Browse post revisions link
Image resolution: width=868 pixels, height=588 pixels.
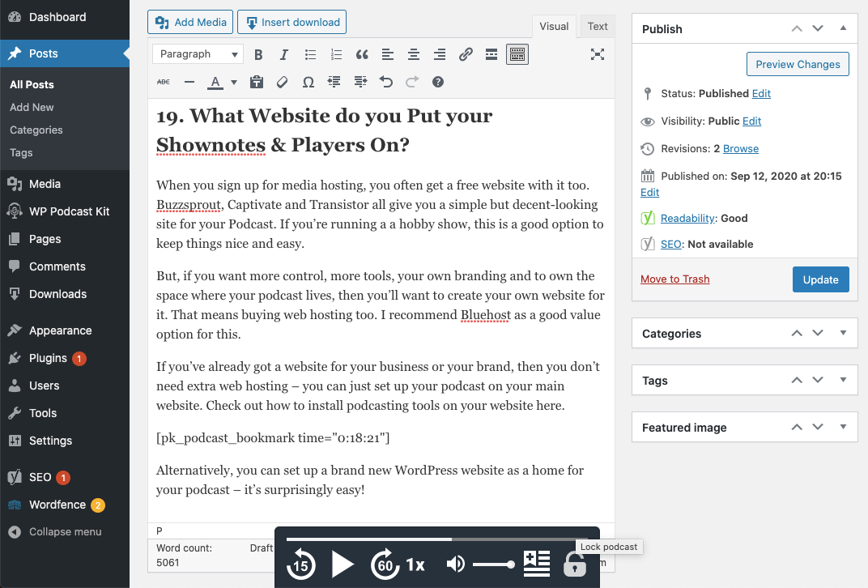tap(741, 148)
